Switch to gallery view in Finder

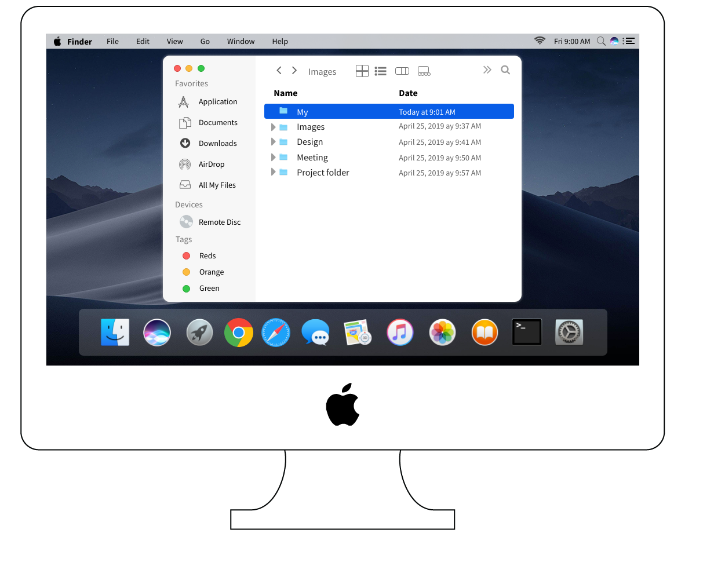tap(424, 71)
